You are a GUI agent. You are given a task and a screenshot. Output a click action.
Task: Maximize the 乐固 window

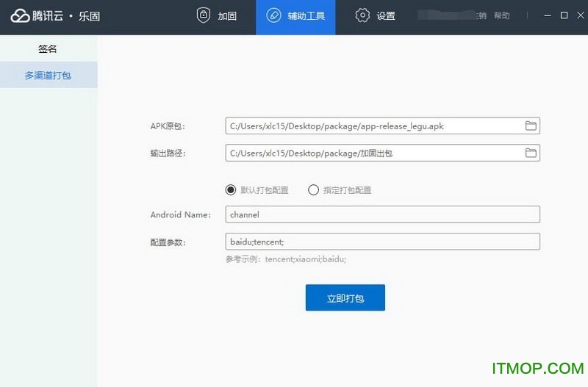tap(564, 15)
